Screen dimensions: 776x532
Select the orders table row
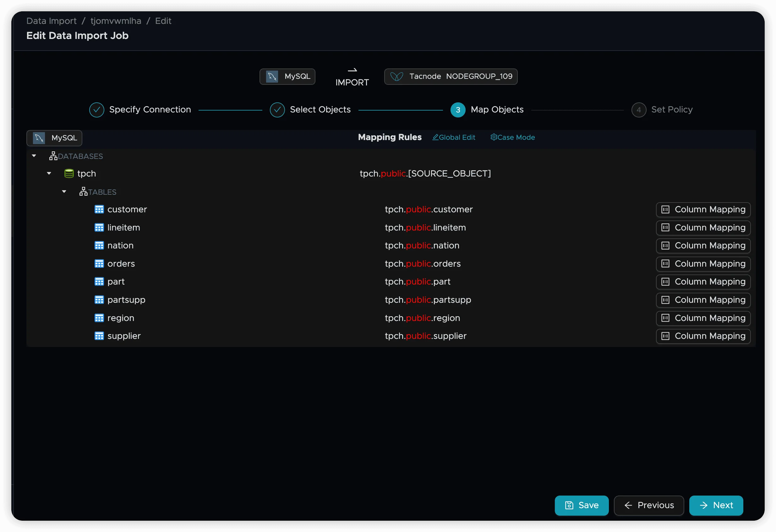click(121, 264)
